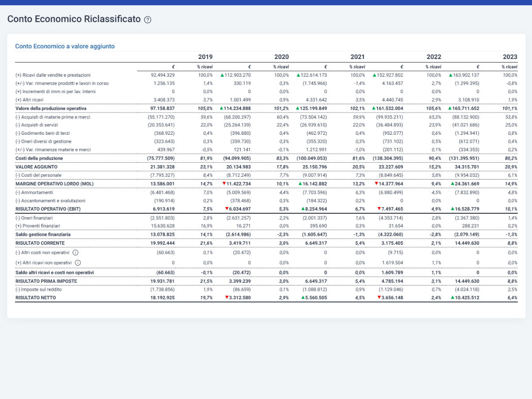This screenshot has height=399, width=532.
Task: Select the Conto Economico a valore aggiunto heading
Action: coord(65,46)
